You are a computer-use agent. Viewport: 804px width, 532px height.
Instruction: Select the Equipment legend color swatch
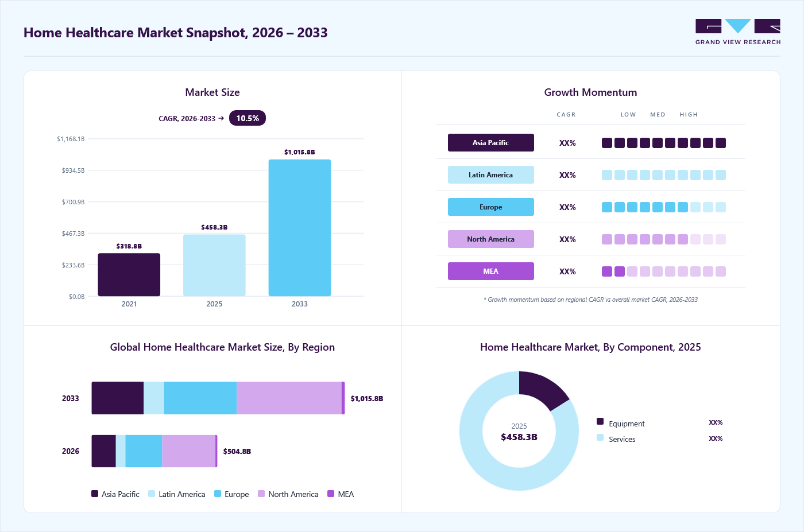click(600, 421)
